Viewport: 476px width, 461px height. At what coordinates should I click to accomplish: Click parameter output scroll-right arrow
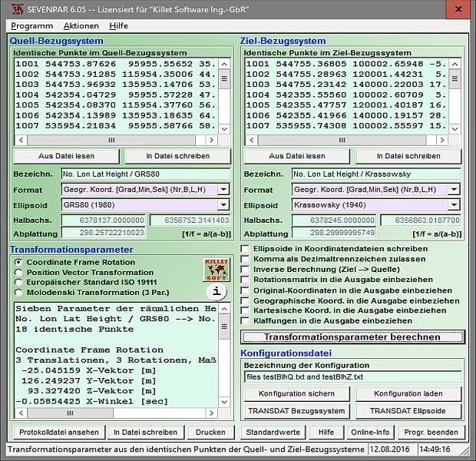click(x=212, y=413)
